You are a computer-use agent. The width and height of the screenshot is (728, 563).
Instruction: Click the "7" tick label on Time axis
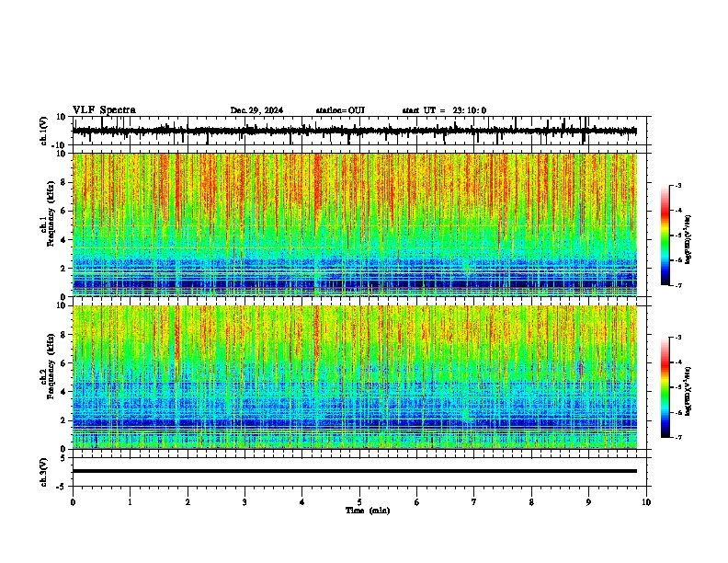click(x=474, y=502)
